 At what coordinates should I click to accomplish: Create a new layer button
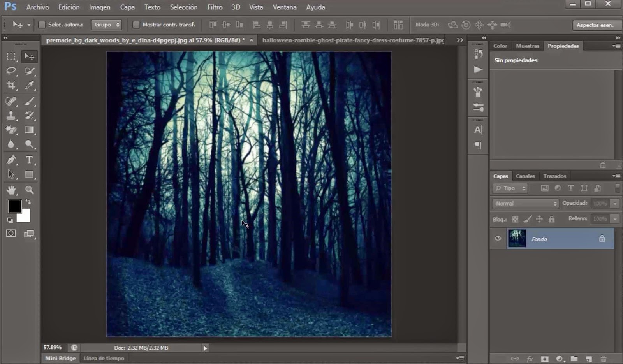coord(589,359)
